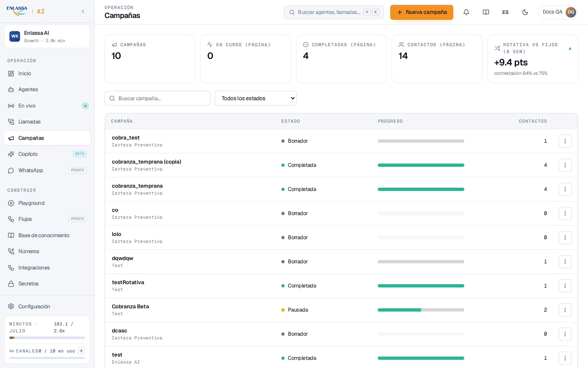Open the actions menu for Cobranza Beta
The height and width of the screenshot is (368, 588).
[x=565, y=310]
